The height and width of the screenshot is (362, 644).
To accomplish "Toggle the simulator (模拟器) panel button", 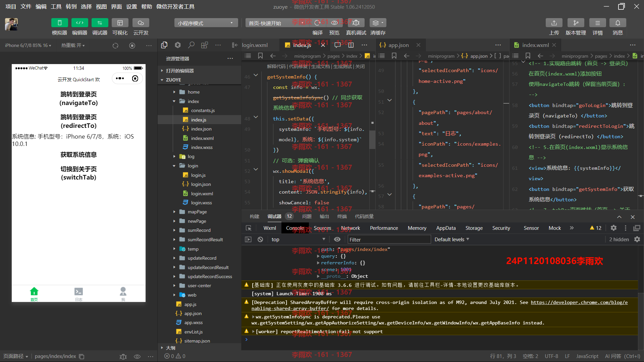I will click(x=59, y=23).
